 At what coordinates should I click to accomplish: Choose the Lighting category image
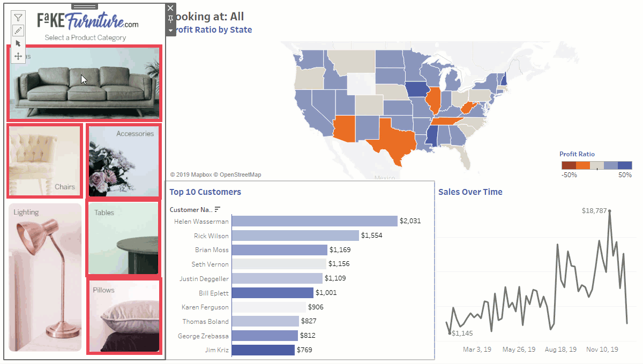(x=45, y=277)
